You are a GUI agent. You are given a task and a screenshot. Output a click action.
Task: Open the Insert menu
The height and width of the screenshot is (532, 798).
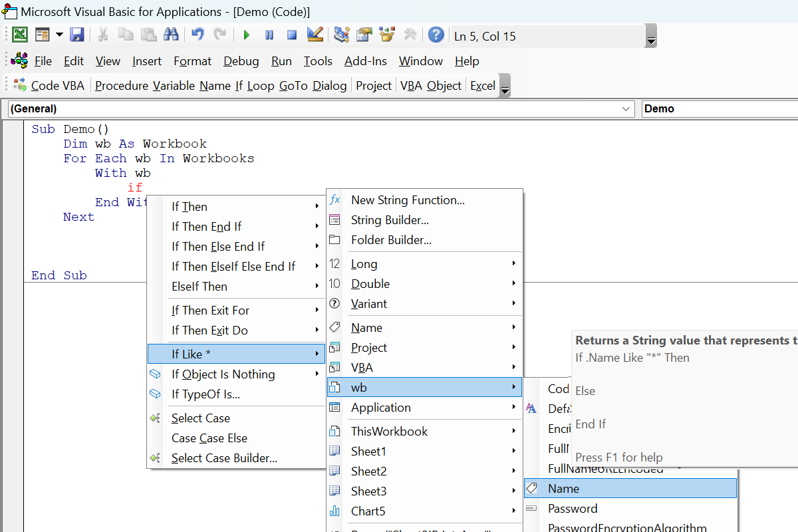point(147,61)
